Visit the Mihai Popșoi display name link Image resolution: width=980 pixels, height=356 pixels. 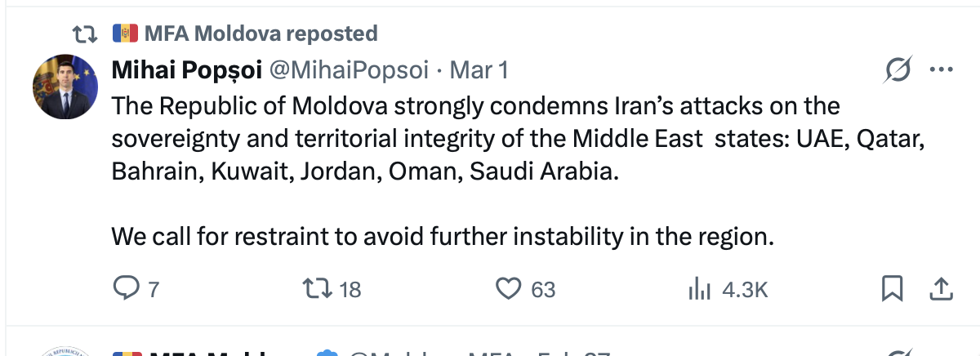click(x=186, y=71)
